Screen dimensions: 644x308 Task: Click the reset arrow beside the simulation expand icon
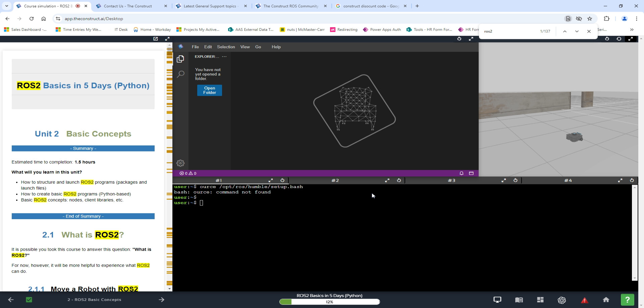(x=619, y=39)
